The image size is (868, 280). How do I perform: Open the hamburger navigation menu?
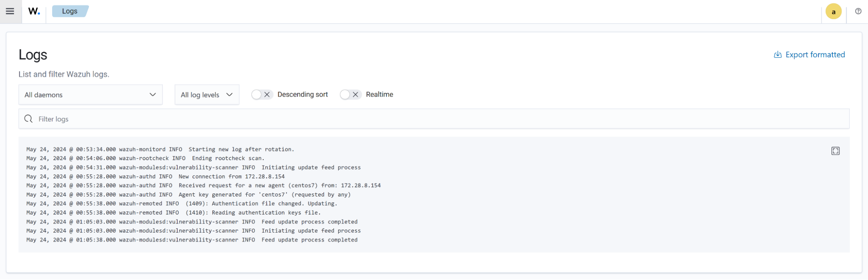click(10, 11)
